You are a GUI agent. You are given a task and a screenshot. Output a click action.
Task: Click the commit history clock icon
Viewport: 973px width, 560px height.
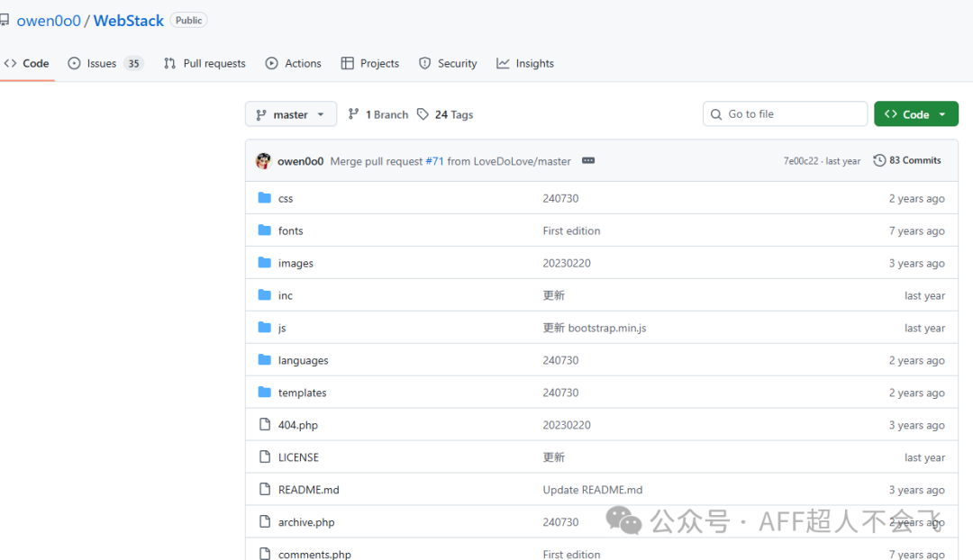(879, 160)
